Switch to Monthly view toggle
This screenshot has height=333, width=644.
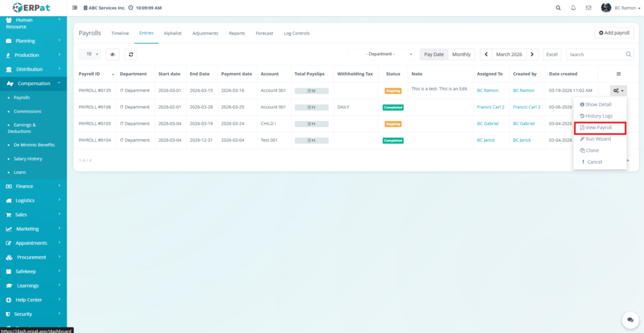pos(461,55)
